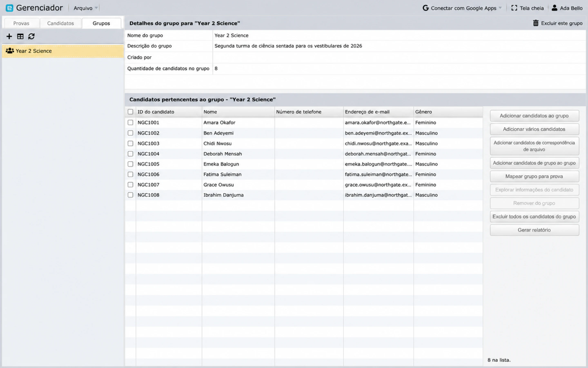Click the '8 na lista.' status text

coord(499,360)
